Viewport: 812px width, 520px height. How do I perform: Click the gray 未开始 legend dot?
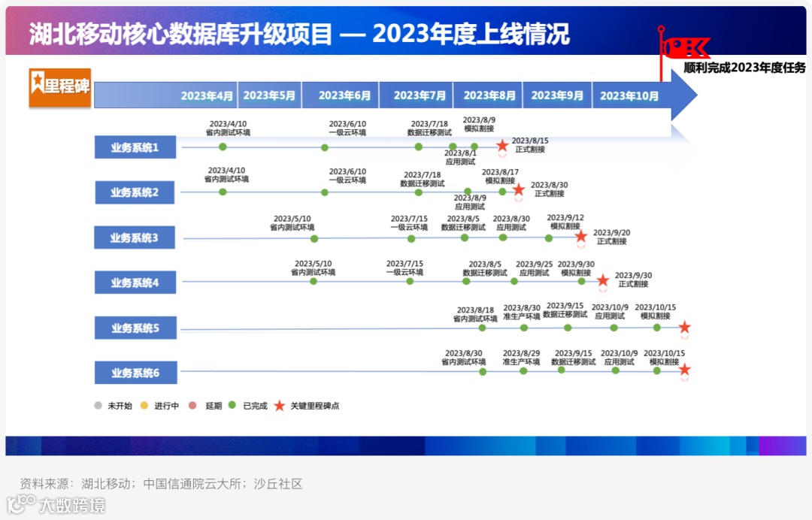tap(98, 405)
